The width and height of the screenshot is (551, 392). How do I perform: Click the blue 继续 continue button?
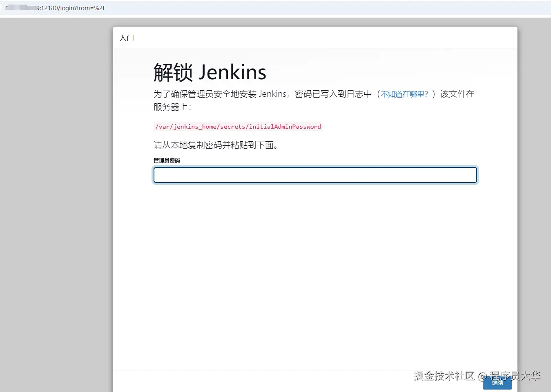[x=497, y=383]
